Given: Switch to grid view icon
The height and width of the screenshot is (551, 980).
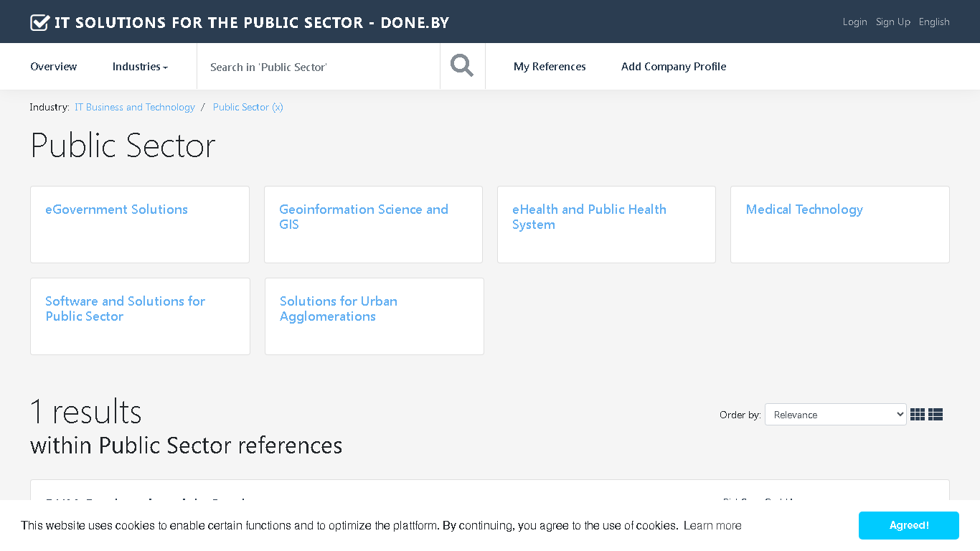Looking at the screenshot, I should pyautogui.click(x=918, y=415).
